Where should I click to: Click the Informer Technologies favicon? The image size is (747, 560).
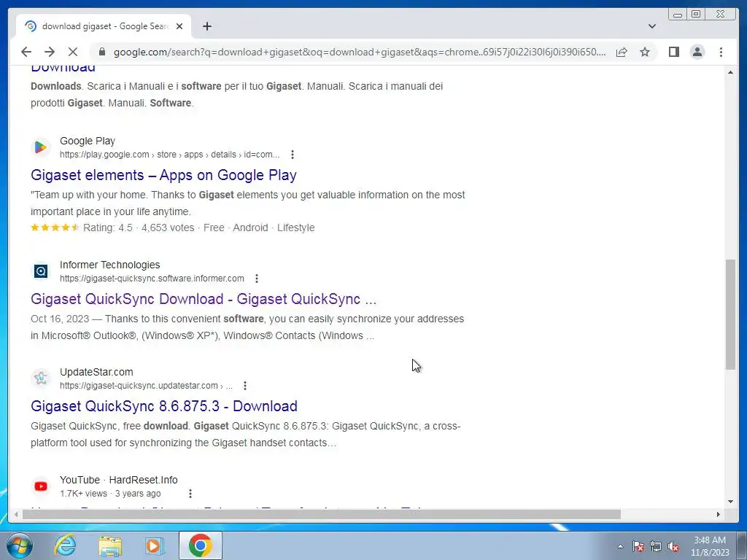[41, 271]
